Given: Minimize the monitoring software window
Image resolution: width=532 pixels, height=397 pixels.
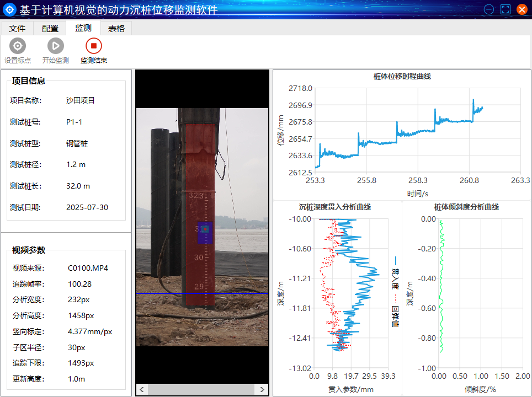Looking at the screenshot, I should click(x=488, y=9).
